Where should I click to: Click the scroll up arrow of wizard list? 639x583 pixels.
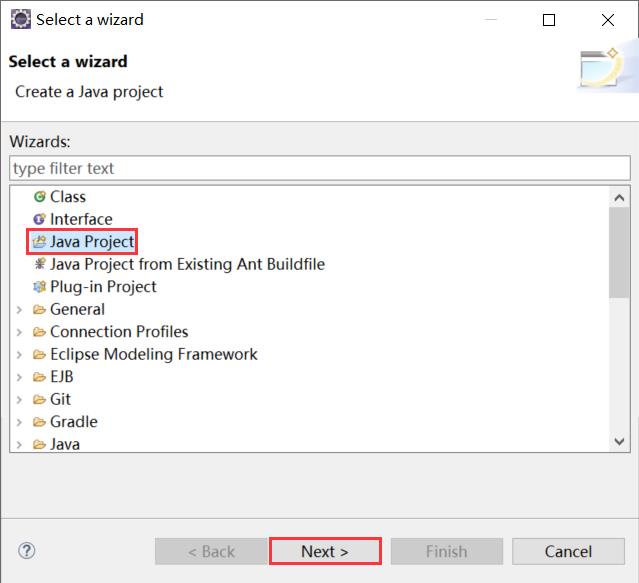click(619, 198)
